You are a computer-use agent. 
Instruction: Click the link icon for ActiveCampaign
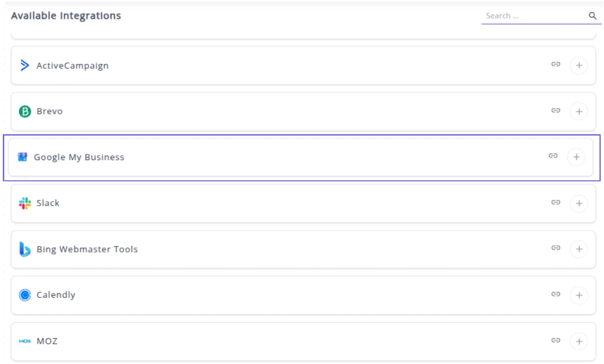click(555, 64)
